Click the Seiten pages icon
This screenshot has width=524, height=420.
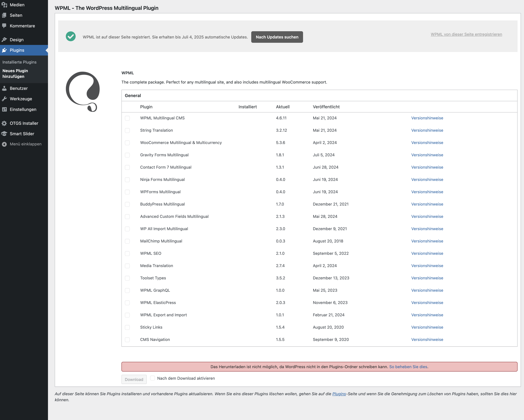point(4,15)
